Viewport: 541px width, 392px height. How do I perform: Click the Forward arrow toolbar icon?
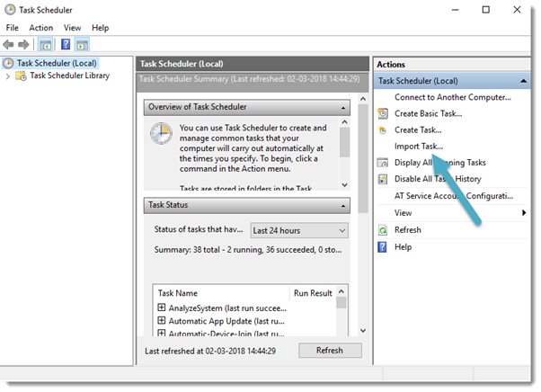point(23,44)
